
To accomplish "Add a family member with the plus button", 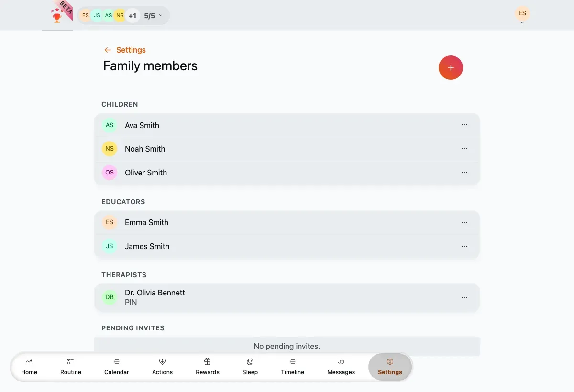I will pos(451,68).
